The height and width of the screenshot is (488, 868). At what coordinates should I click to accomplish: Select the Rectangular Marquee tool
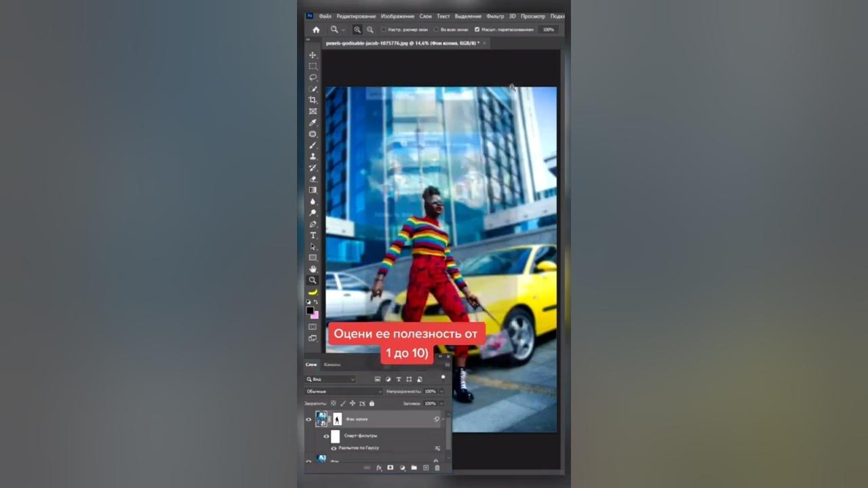[313, 66]
